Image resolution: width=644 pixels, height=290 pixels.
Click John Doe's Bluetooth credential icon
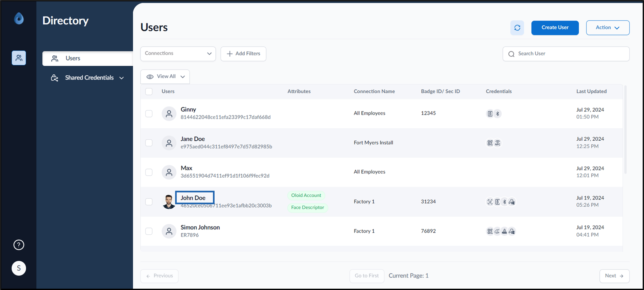[505, 202]
